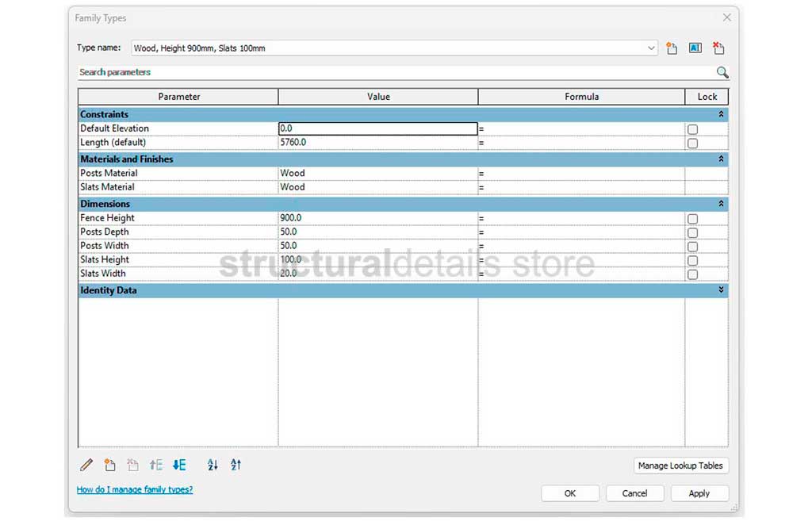
Task: Click the Edit Parameter pencil icon
Action: point(86,466)
